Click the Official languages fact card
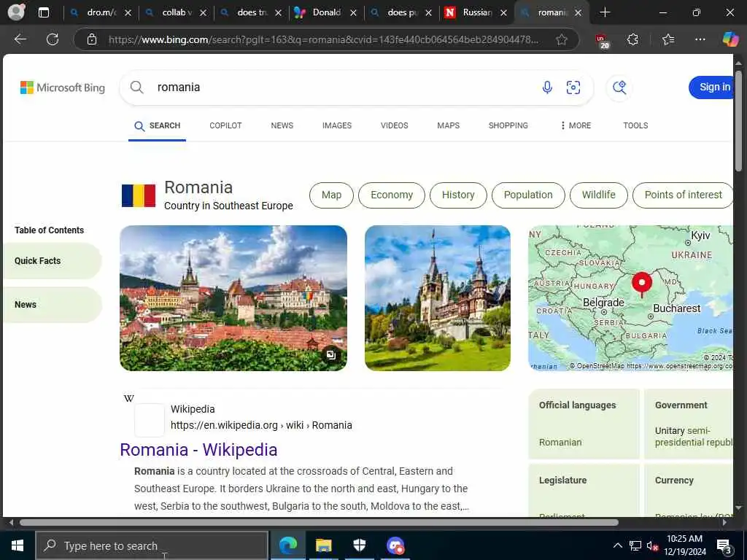The image size is (747, 560). click(x=584, y=424)
